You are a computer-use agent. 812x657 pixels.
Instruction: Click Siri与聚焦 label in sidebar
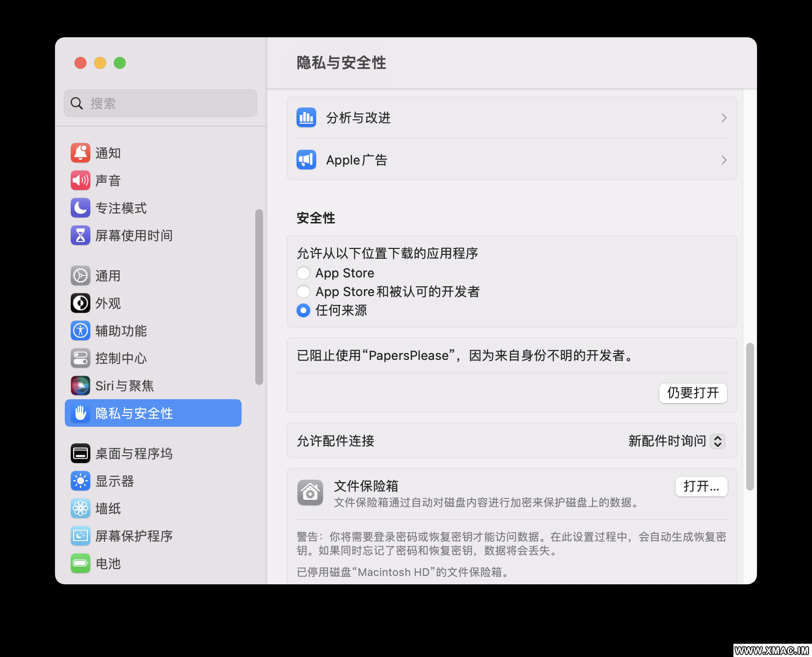[125, 385]
